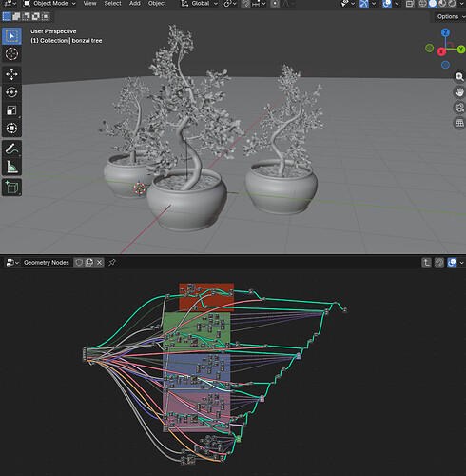
Task: Open the snapping options dropdown
Action: tap(259, 4)
